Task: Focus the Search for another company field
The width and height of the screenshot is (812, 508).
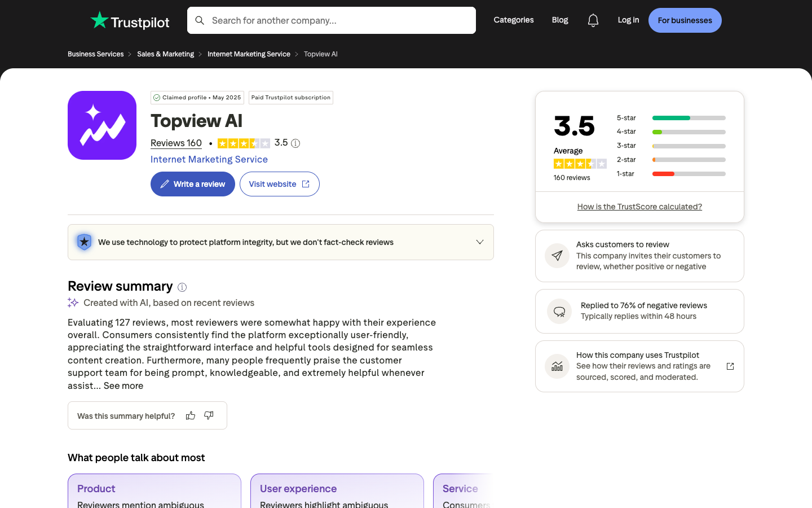Action: tap(332, 20)
